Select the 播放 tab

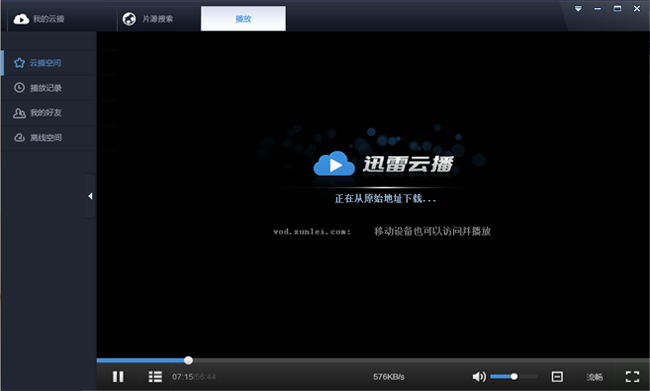click(243, 19)
